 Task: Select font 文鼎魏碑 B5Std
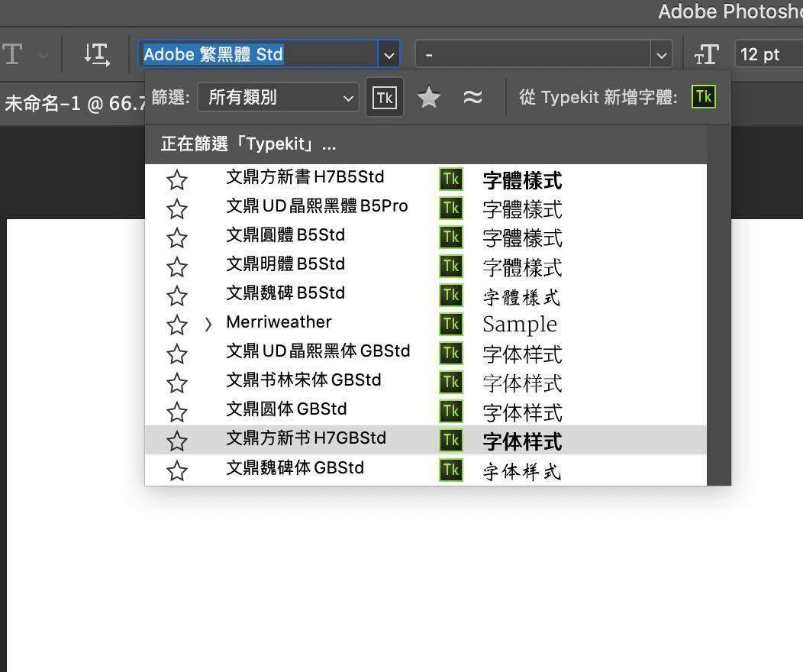[x=285, y=293]
